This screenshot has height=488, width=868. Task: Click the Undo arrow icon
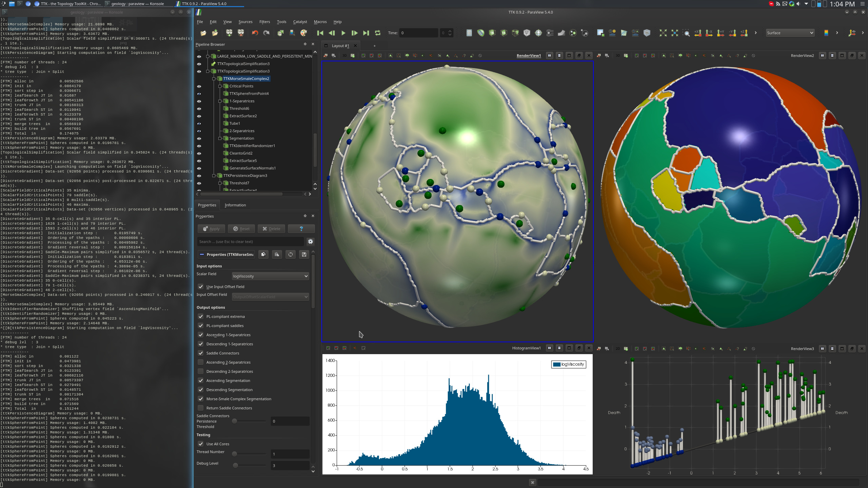point(255,33)
